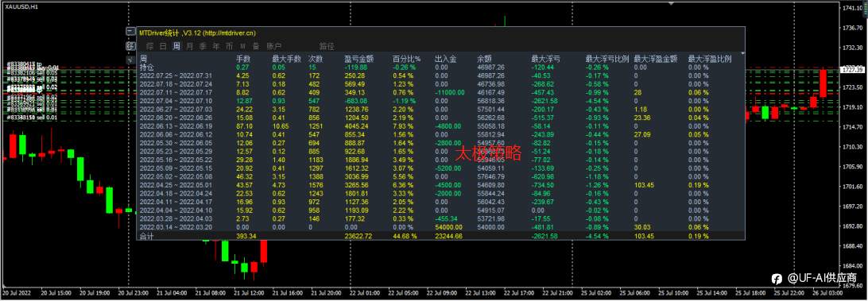Click the 余额 column header

point(484,58)
